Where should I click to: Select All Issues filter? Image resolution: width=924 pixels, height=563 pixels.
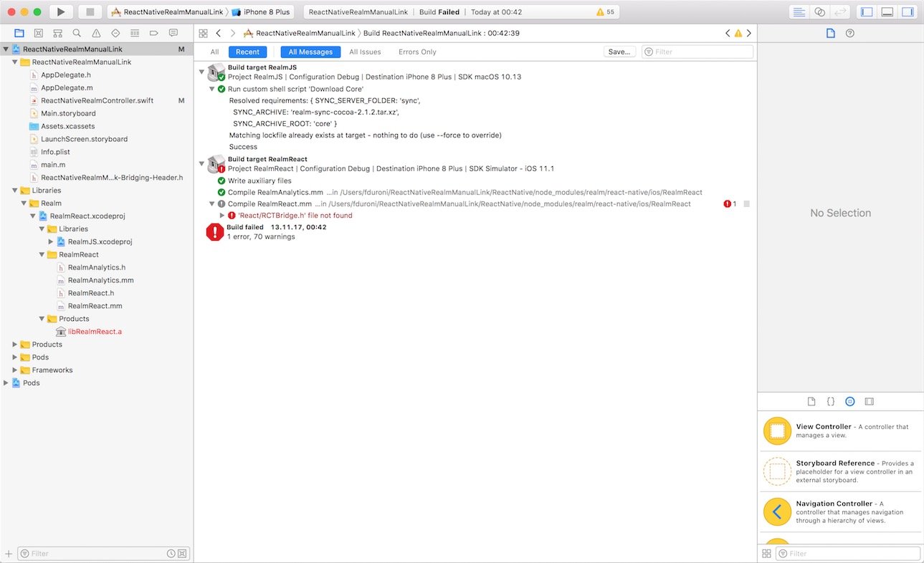365,52
